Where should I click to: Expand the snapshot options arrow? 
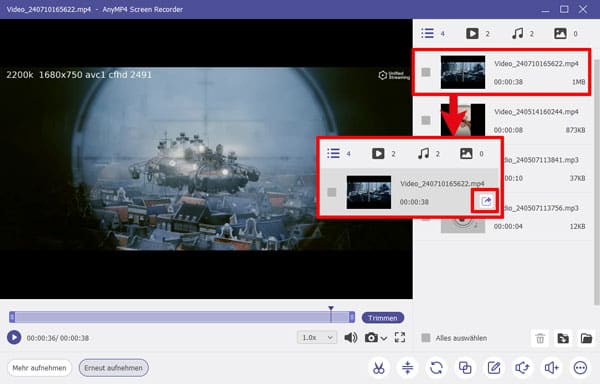[384, 338]
